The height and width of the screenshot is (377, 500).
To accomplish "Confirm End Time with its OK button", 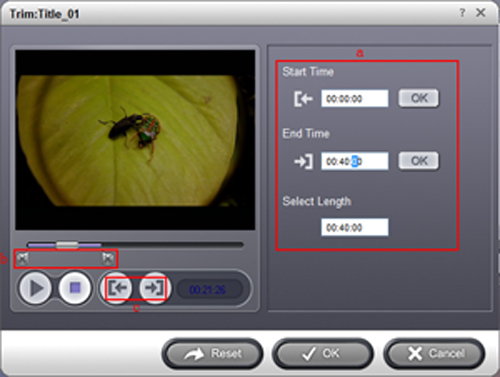I will (x=419, y=161).
